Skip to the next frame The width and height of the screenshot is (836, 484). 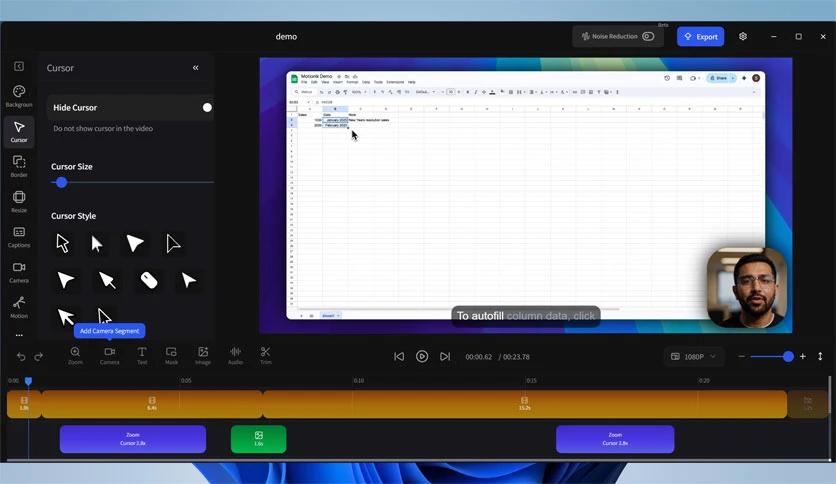pyautogui.click(x=445, y=357)
